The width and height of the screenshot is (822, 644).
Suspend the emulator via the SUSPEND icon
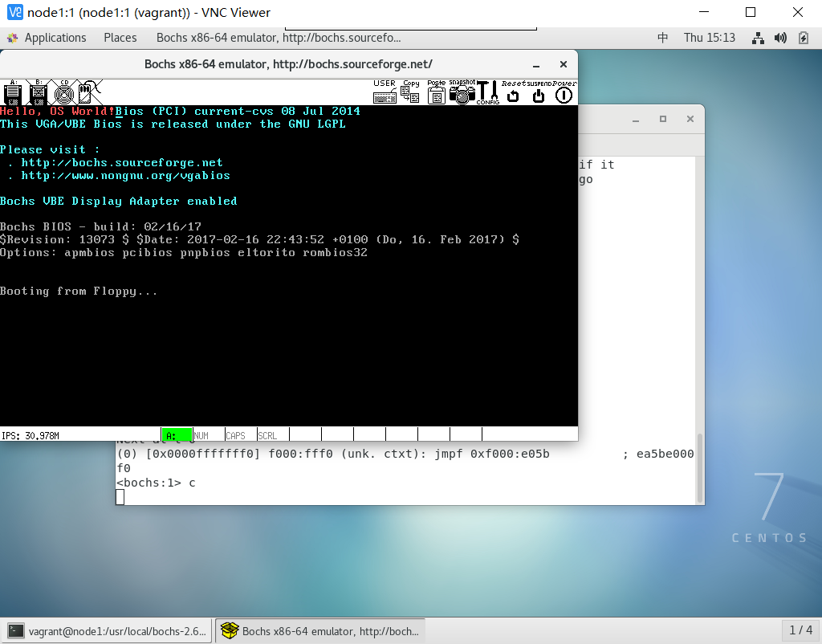click(x=538, y=94)
